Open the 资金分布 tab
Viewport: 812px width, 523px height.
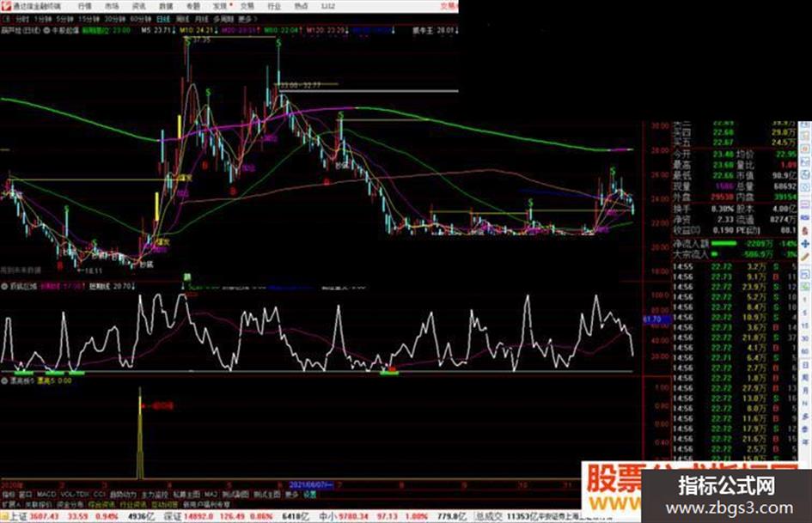[x=70, y=504]
